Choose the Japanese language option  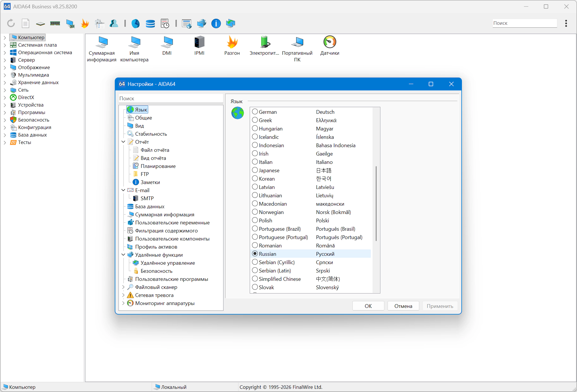click(x=255, y=170)
